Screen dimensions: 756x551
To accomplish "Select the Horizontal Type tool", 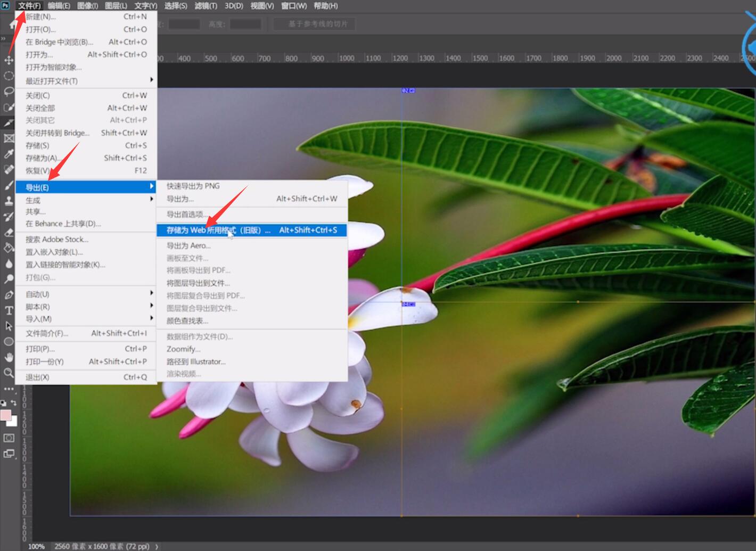I will coord(9,310).
